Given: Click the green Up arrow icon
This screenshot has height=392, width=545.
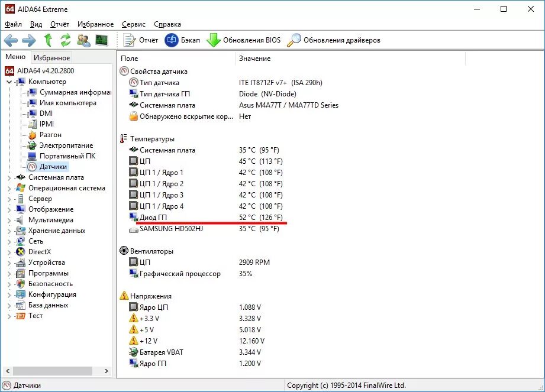Looking at the screenshot, I should [48, 40].
